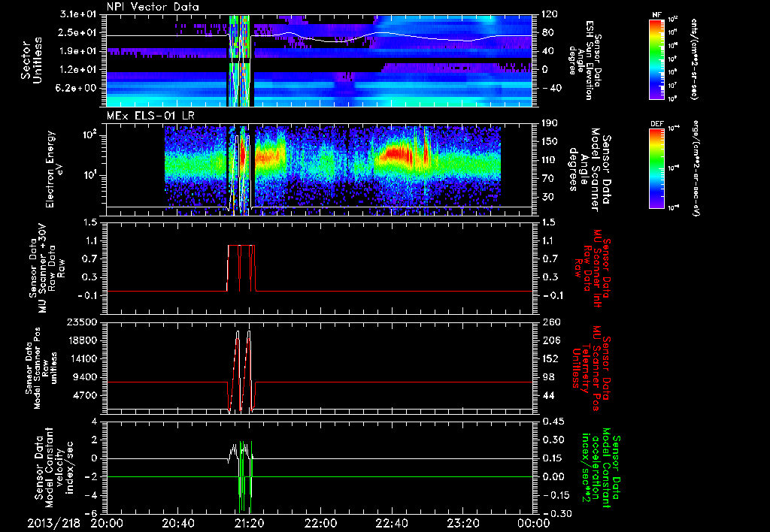Click the 80 degree tick on the sun elevation axis
Viewport: 770px width, 532px height.
coord(548,32)
